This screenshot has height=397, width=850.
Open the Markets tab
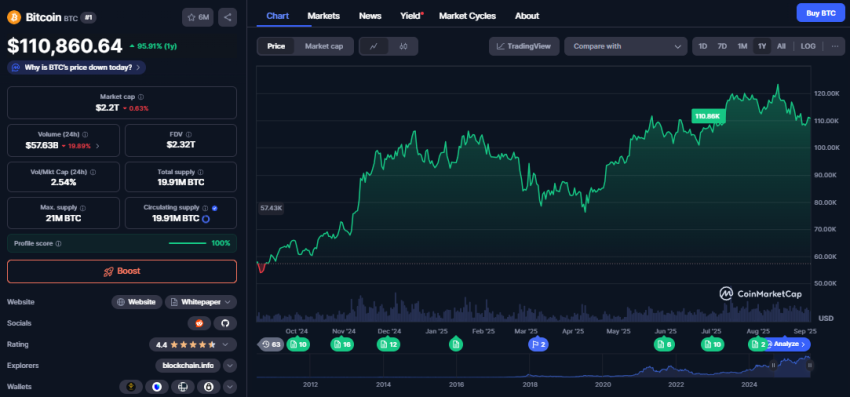[x=324, y=16]
